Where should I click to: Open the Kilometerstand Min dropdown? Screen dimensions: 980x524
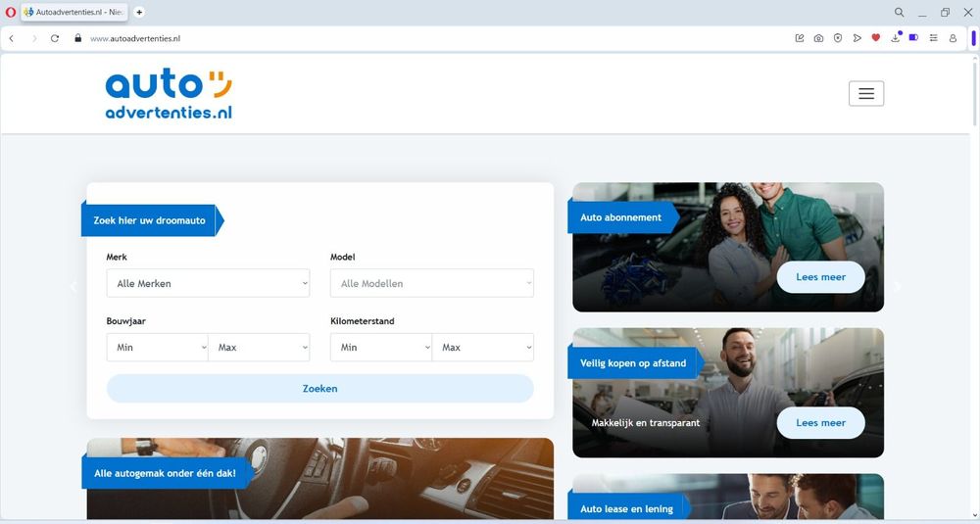[x=380, y=348]
